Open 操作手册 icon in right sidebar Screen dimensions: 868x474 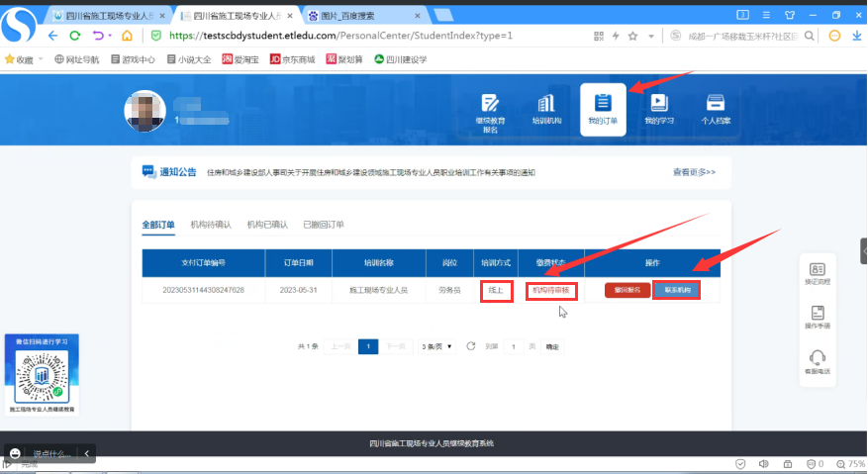817,318
